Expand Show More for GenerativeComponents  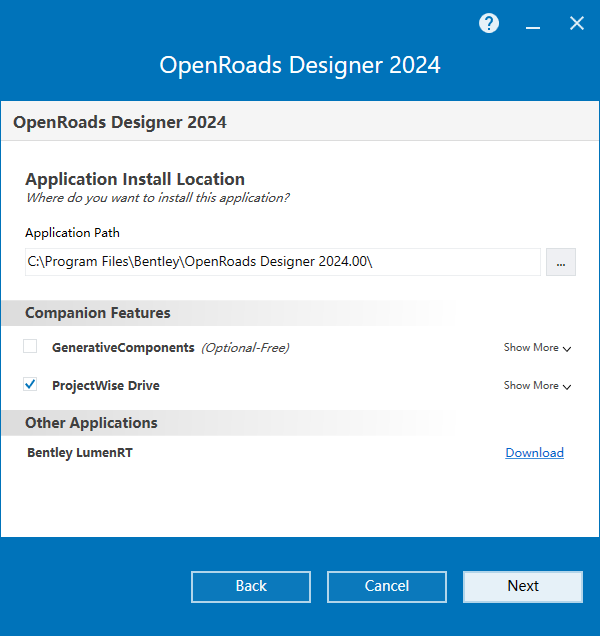coord(537,348)
